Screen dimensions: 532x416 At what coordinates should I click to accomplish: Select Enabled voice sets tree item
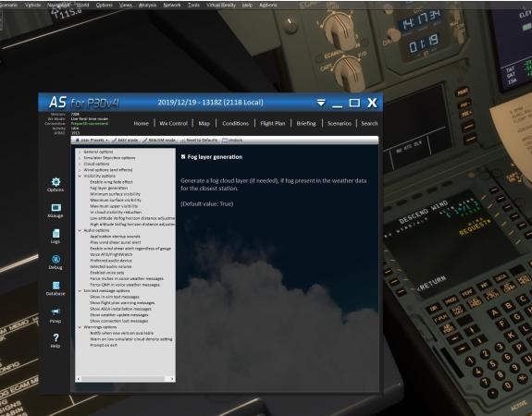coord(107,273)
